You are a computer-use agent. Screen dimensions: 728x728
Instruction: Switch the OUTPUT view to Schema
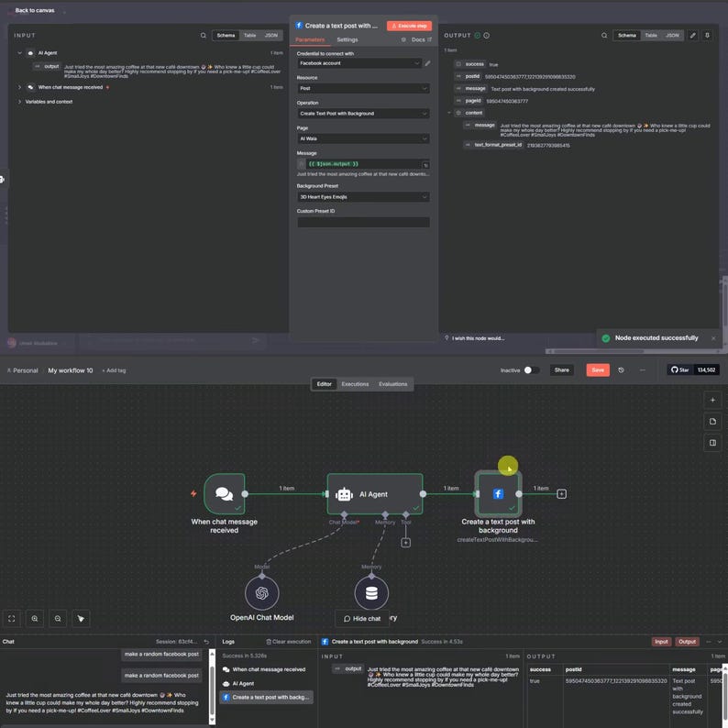coord(627,35)
